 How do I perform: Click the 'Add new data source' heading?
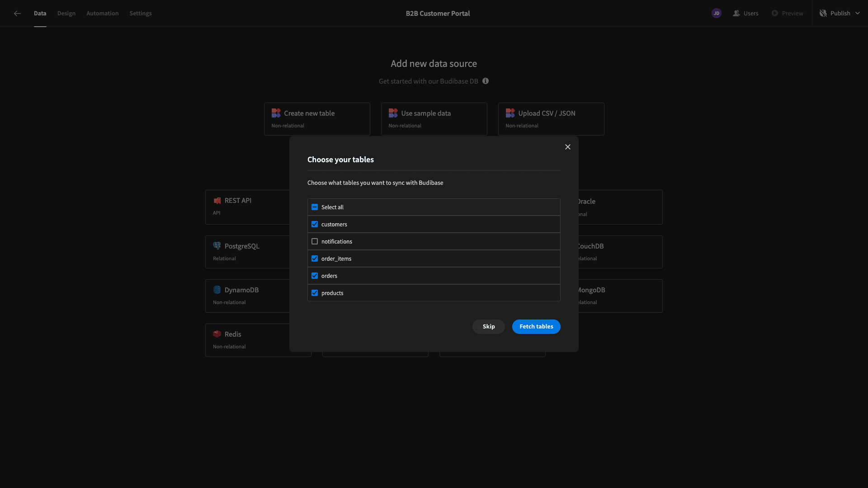tap(434, 64)
